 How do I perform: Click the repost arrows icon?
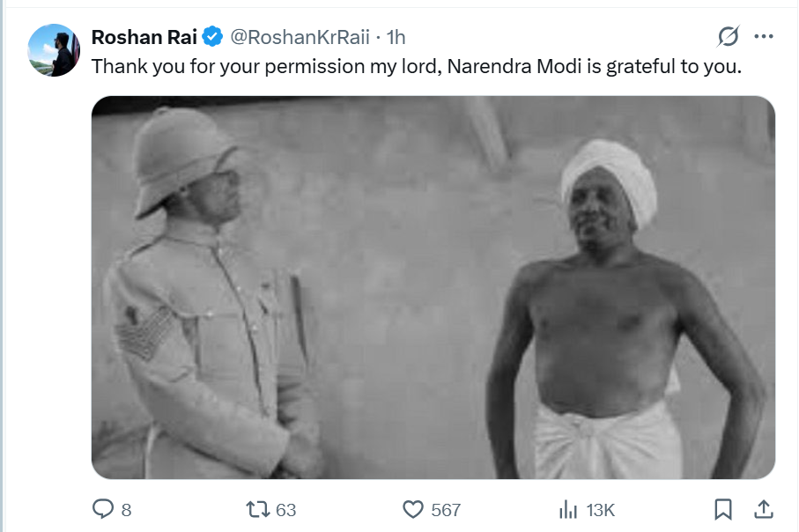pos(257,509)
